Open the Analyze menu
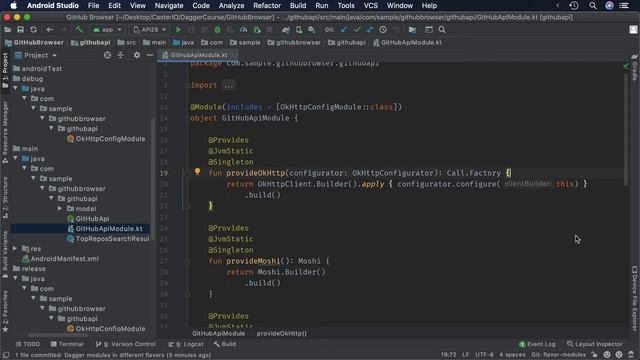Screen dimensions: 640x360 [x=231, y=6]
